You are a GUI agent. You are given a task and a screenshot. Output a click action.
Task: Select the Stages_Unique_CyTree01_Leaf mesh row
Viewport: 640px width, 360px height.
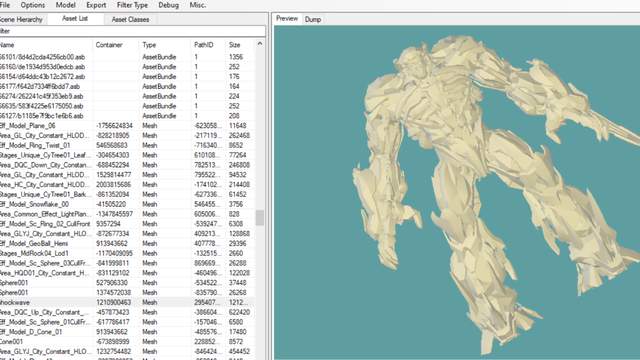127,155
